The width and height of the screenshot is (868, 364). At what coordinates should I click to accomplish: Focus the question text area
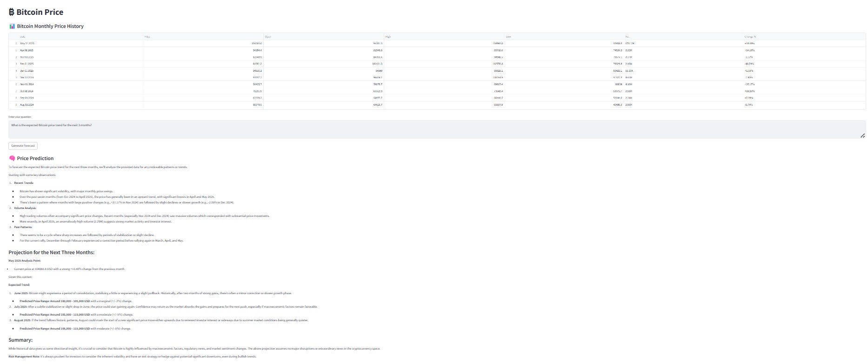437,129
